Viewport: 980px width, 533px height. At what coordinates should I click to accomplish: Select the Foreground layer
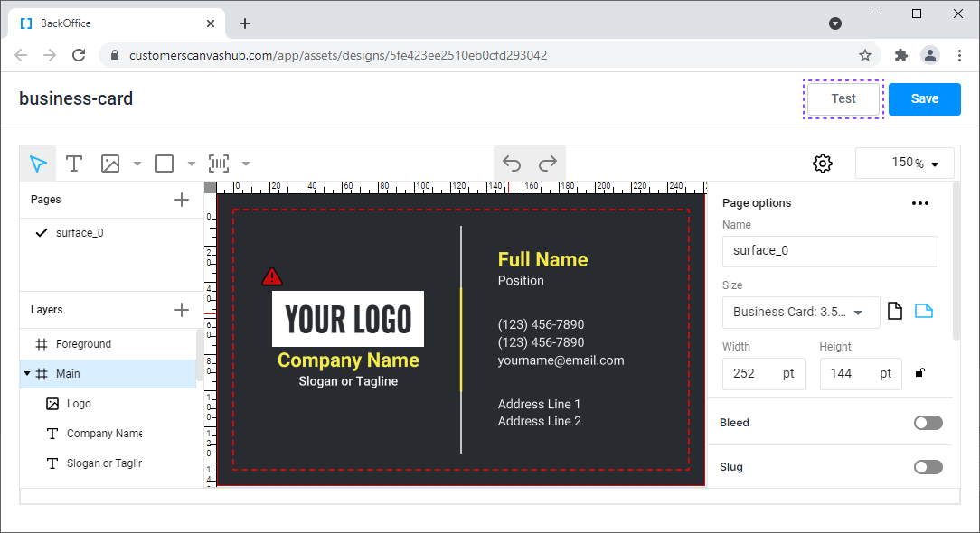tap(83, 344)
